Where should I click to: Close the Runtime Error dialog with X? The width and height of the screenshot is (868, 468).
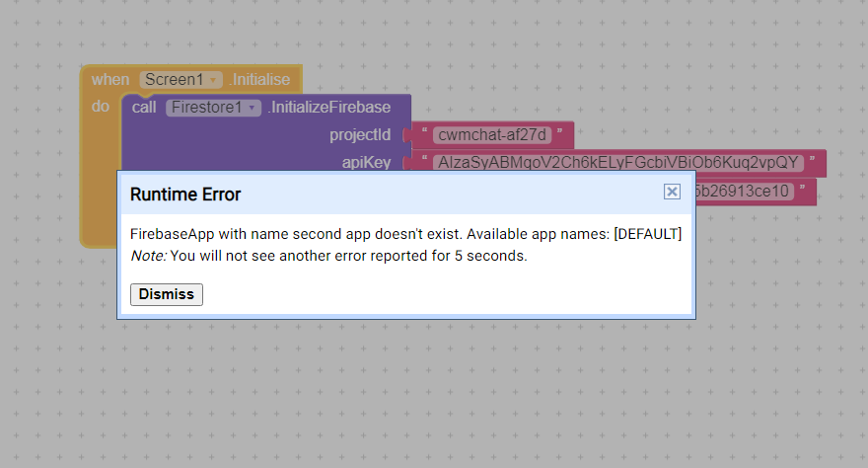pyautogui.click(x=672, y=192)
